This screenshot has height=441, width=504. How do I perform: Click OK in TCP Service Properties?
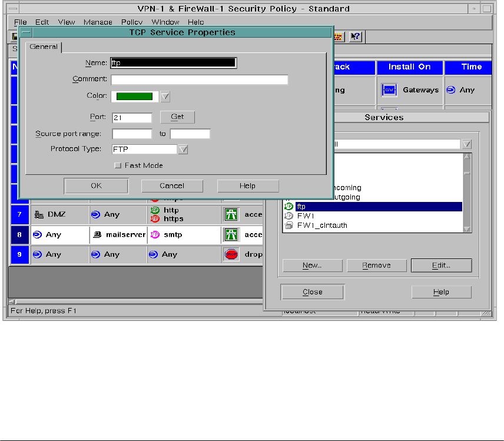[x=96, y=186]
